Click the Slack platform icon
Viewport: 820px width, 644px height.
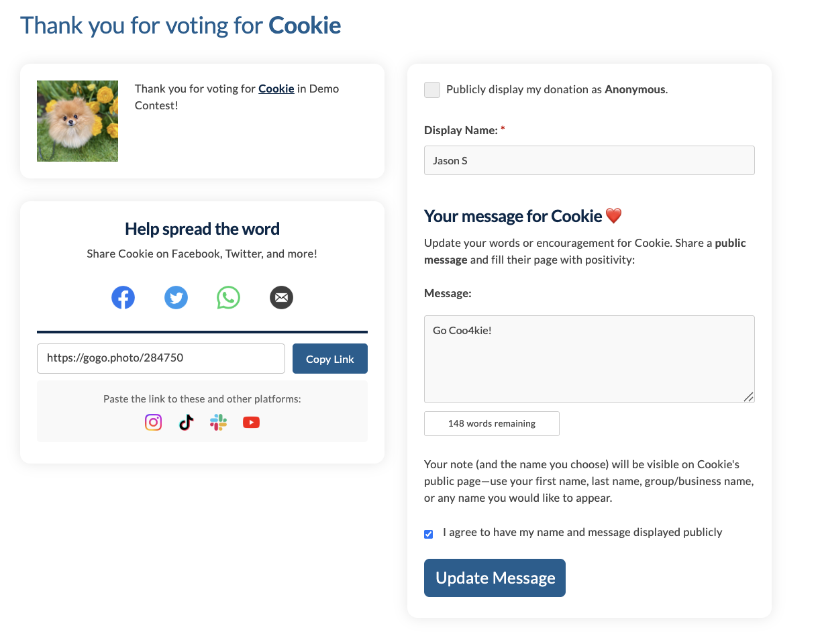(x=218, y=422)
